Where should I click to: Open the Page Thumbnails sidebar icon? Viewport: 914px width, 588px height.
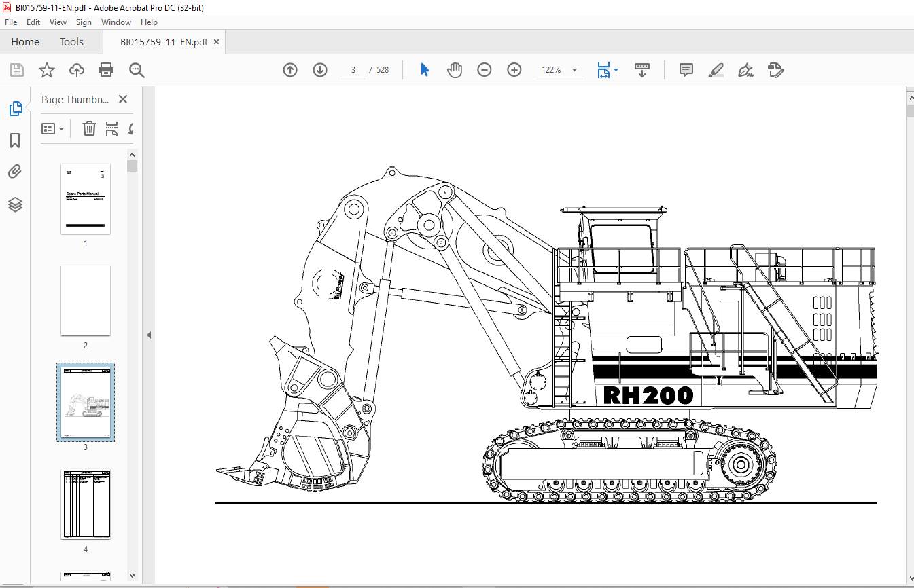(x=15, y=109)
